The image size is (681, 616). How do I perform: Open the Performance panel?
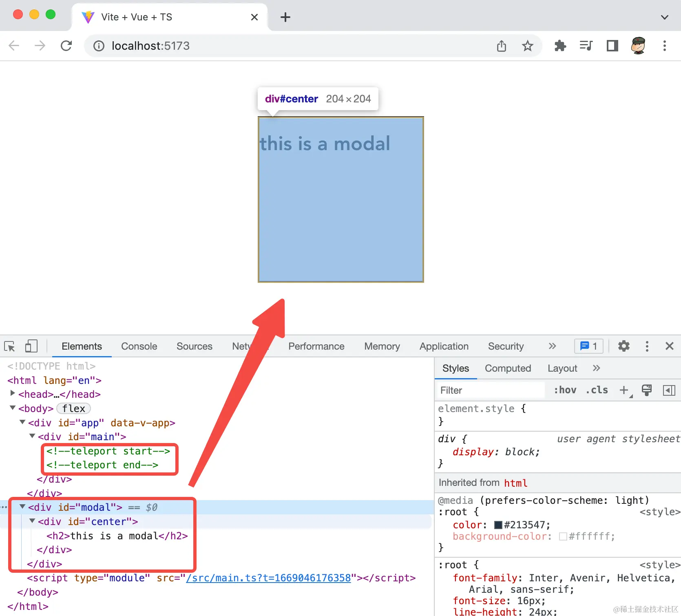click(316, 346)
